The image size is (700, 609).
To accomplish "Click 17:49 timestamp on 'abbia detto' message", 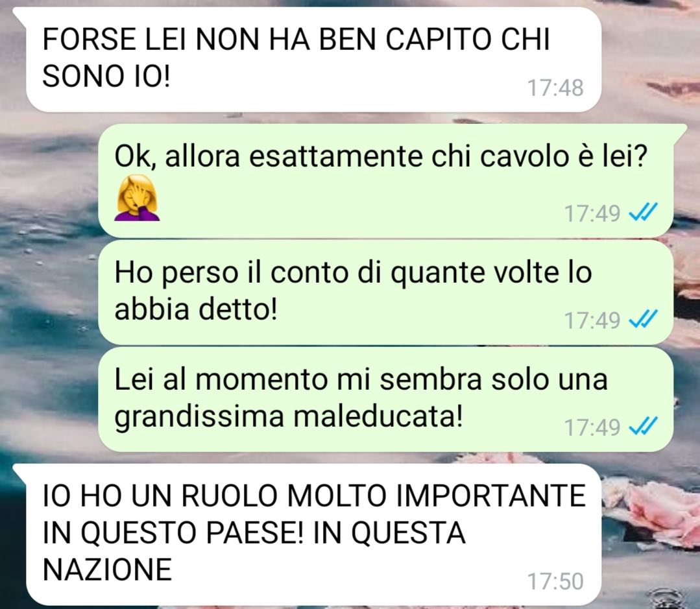I will [x=592, y=320].
